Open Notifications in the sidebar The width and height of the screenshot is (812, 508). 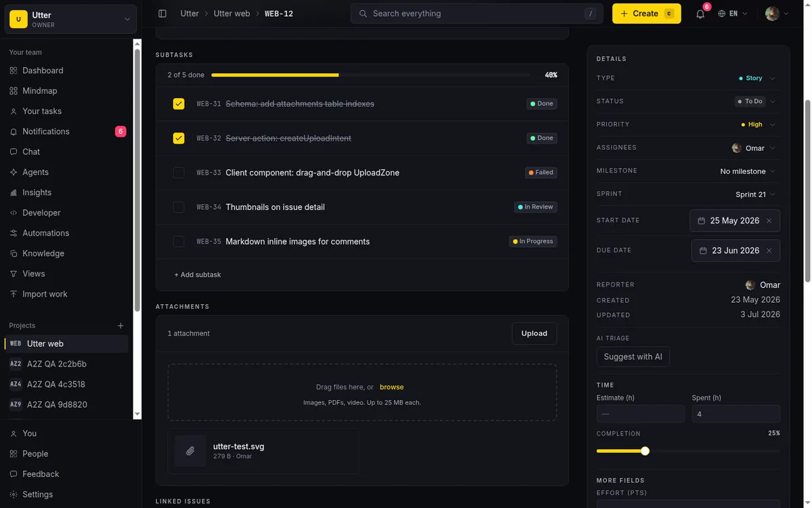[68, 131]
